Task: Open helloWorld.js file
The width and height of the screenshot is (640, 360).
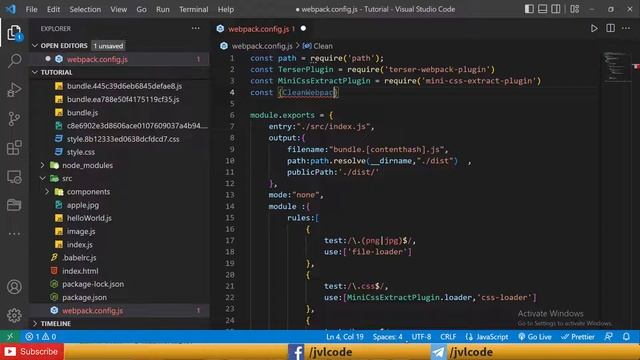Action: pos(89,218)
